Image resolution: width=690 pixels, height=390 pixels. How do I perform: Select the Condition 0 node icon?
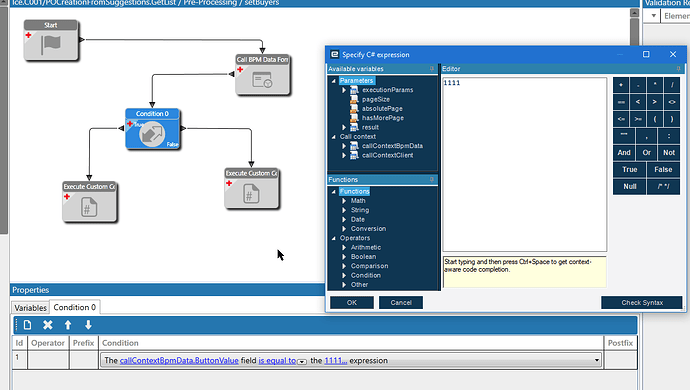point(152,134)
